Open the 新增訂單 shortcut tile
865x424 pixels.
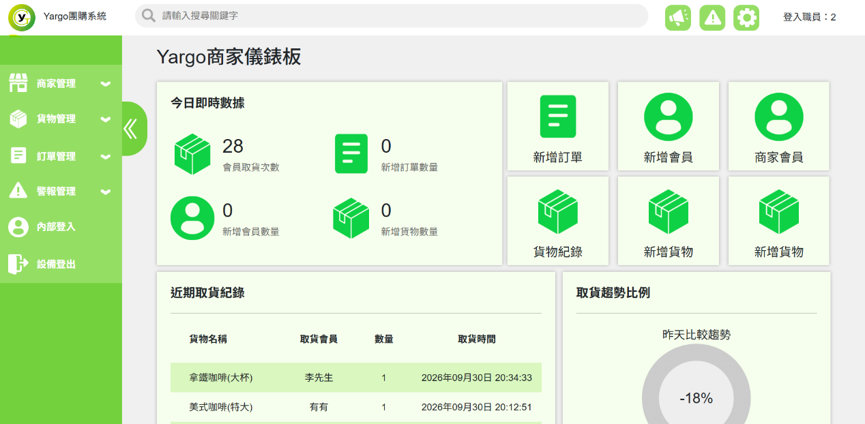point(558,126)
